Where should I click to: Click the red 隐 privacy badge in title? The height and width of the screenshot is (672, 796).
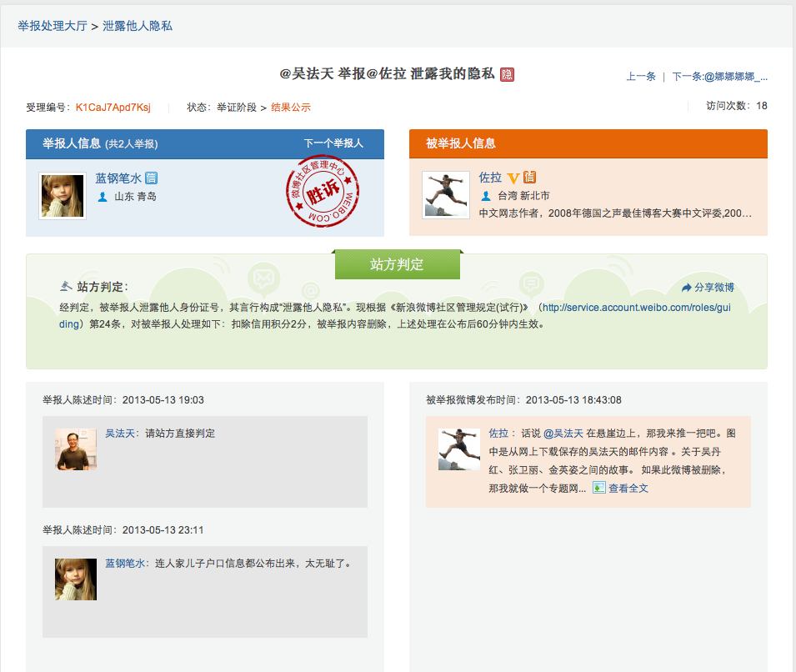pyautogui.click(x=507, y=75)
